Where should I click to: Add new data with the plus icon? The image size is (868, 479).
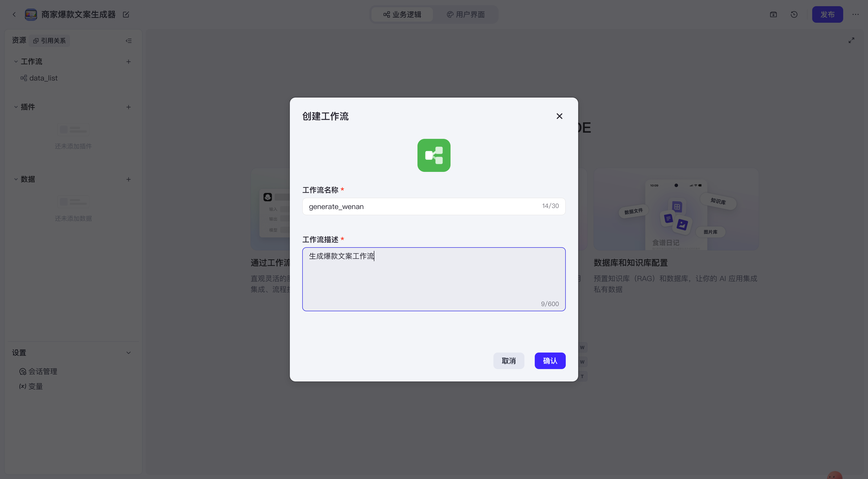tap(128, 179)
